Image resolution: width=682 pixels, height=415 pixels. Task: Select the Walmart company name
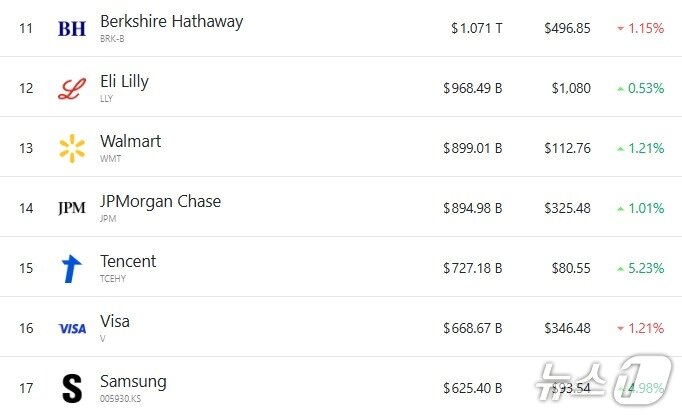tap(130, 141)
